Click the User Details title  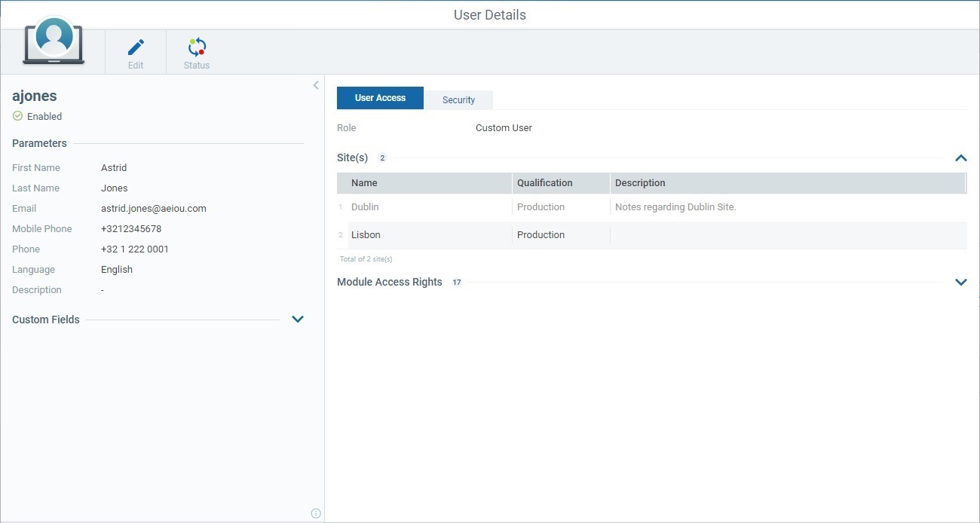click(x=490, y=15)
